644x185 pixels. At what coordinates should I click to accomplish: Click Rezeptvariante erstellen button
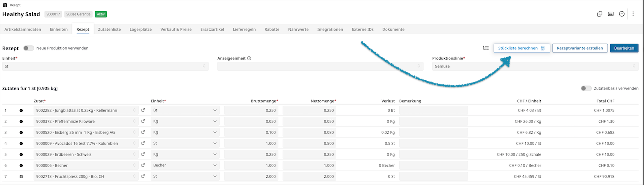(580, 48)
